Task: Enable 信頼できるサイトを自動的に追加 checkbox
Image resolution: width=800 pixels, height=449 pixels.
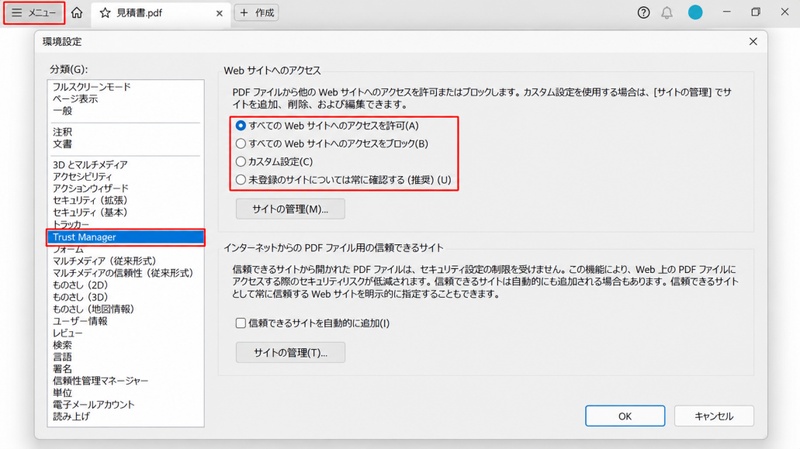Action: coord(241,323)
